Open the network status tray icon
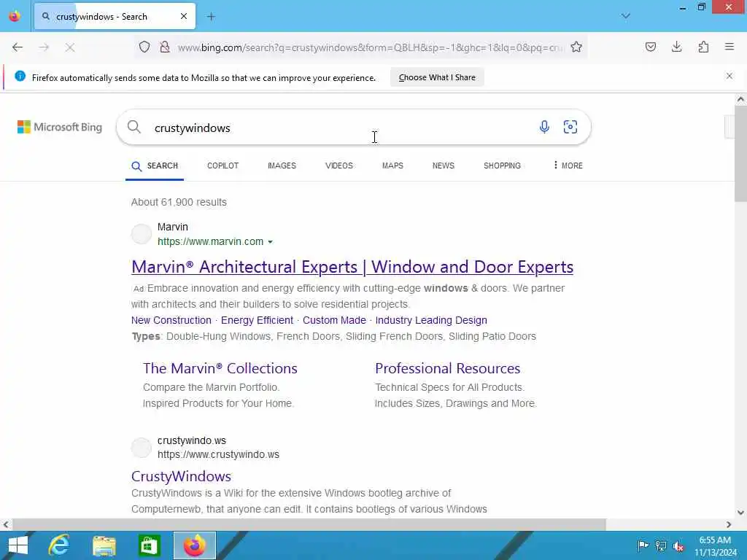The height and width of the screenshot is (560, 747). tap(661, 545)
